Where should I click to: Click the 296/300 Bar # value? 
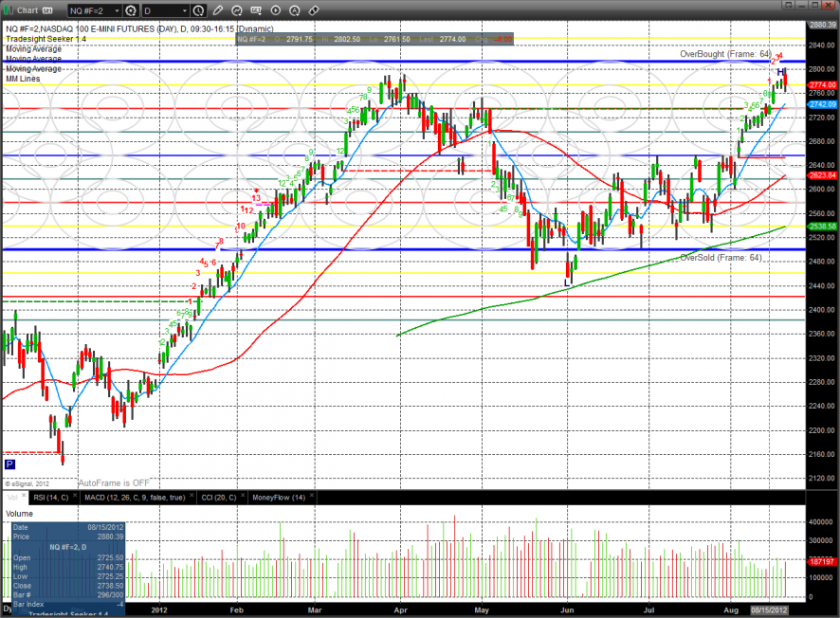(110, 595)
